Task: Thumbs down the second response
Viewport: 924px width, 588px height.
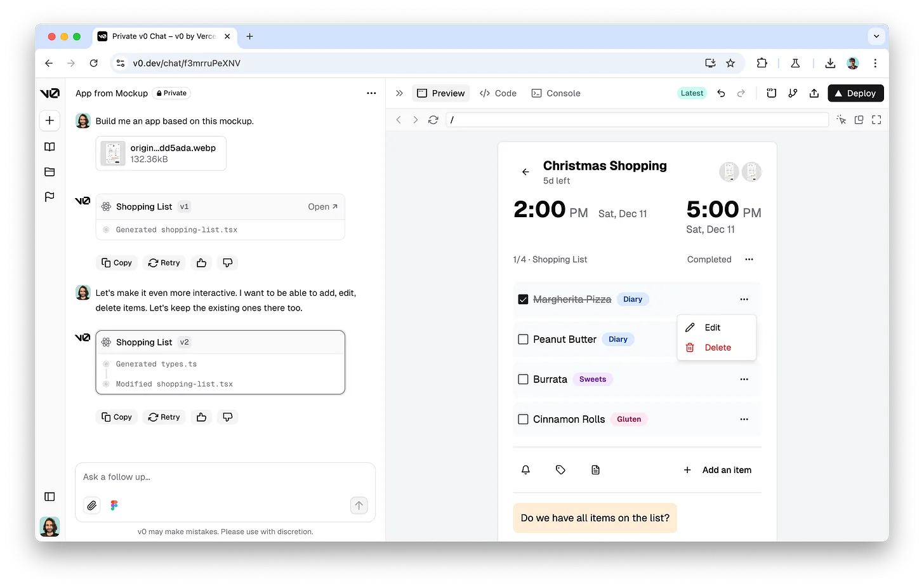Action: click(227, 417)
